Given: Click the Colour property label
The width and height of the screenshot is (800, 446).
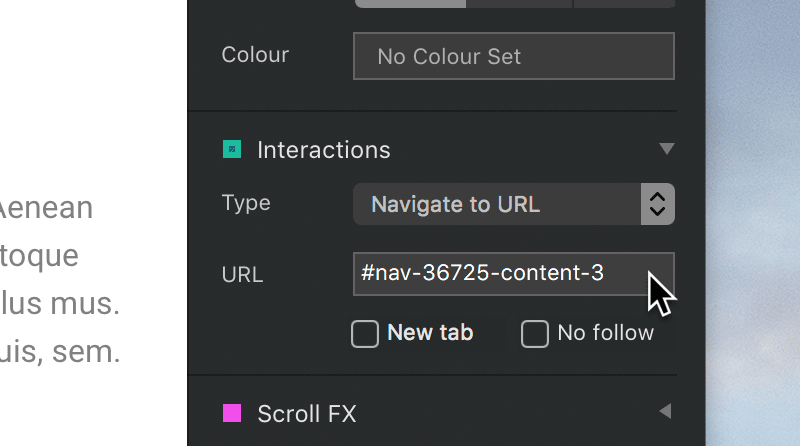Looking at the screenshot, I should point(255,55).
